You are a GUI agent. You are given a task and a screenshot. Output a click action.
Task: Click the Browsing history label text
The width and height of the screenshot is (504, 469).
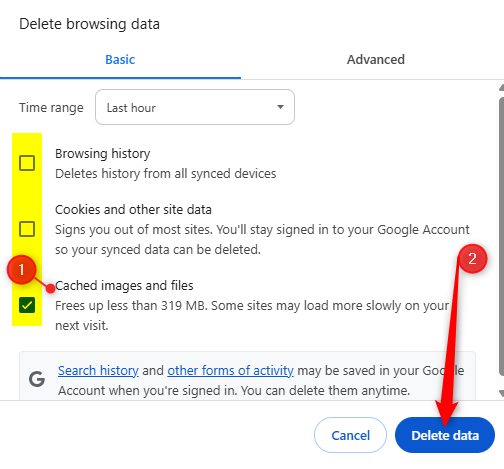[103, 154]
